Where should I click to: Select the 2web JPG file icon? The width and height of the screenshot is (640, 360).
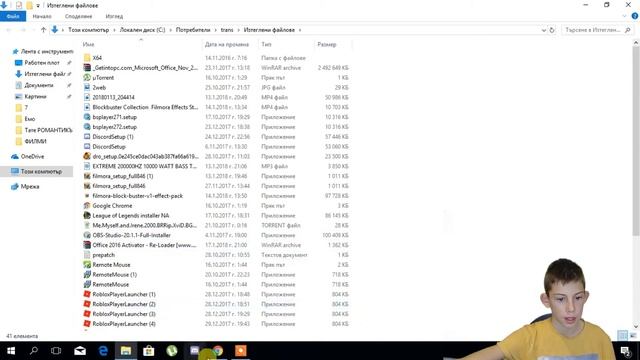(87, 87)
